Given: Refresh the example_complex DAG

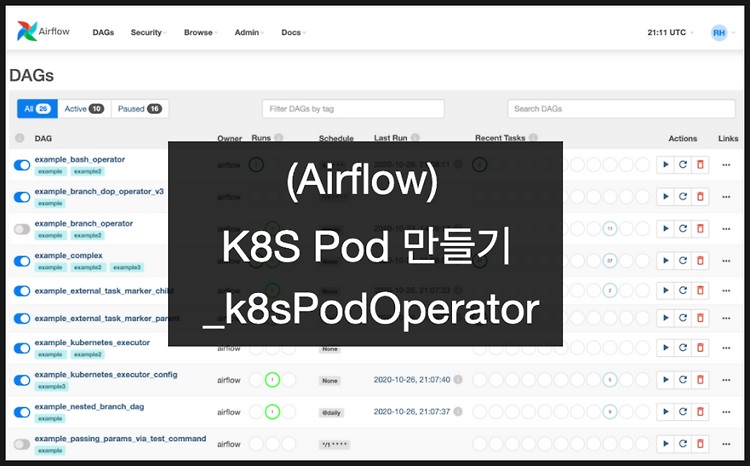Looking at the screenshot, I should [x=683, y=261].
